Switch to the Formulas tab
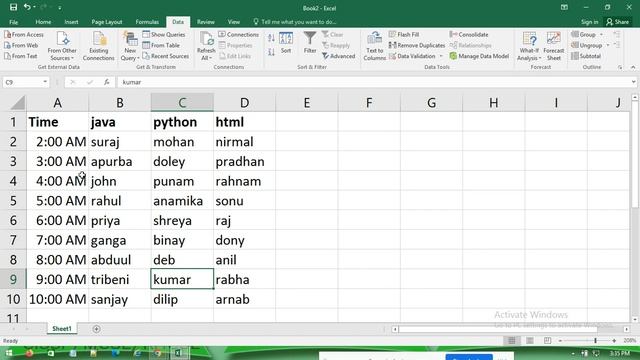This screenshot has width=640, height=360. point(147,22)
